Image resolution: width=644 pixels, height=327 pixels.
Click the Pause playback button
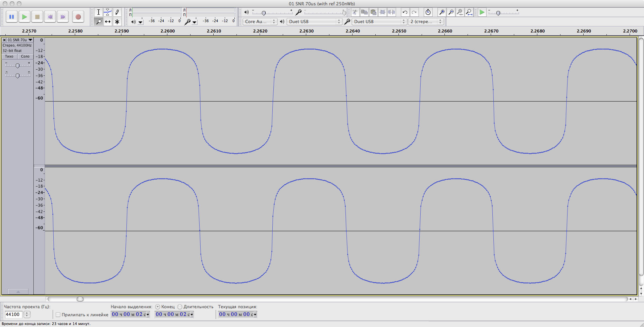click(x=12, y=17)
